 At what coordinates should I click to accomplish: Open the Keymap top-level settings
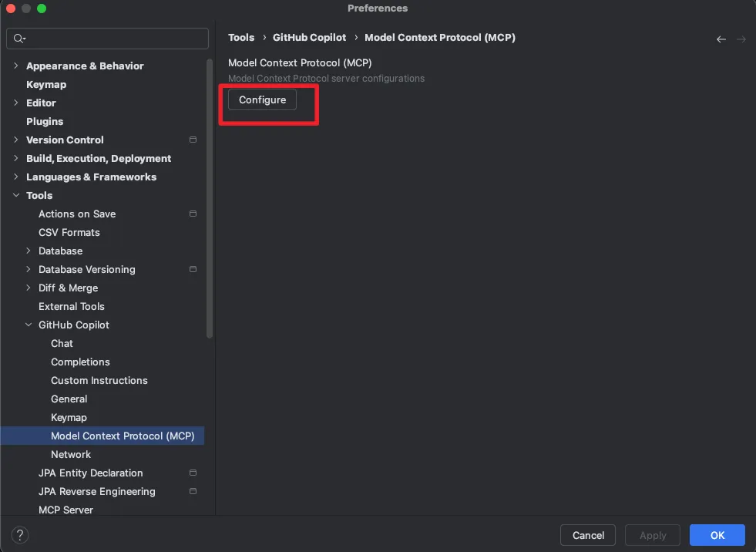pyautogui.click(x=46, y=84)
